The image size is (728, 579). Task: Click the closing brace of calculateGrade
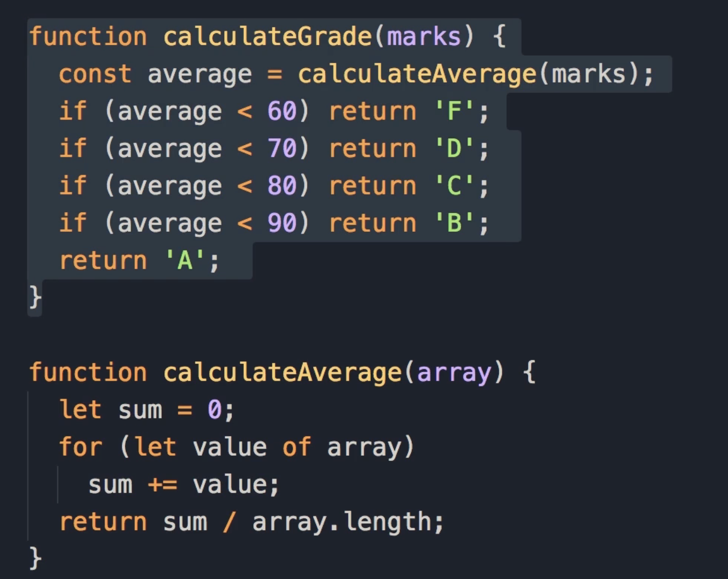(x=35, y=298)
